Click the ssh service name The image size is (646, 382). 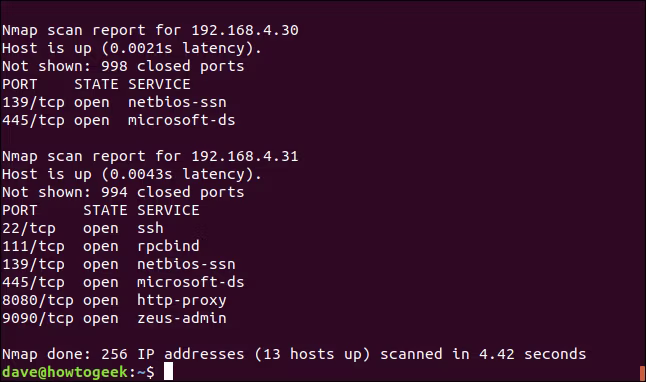click(x=150, y=228)
